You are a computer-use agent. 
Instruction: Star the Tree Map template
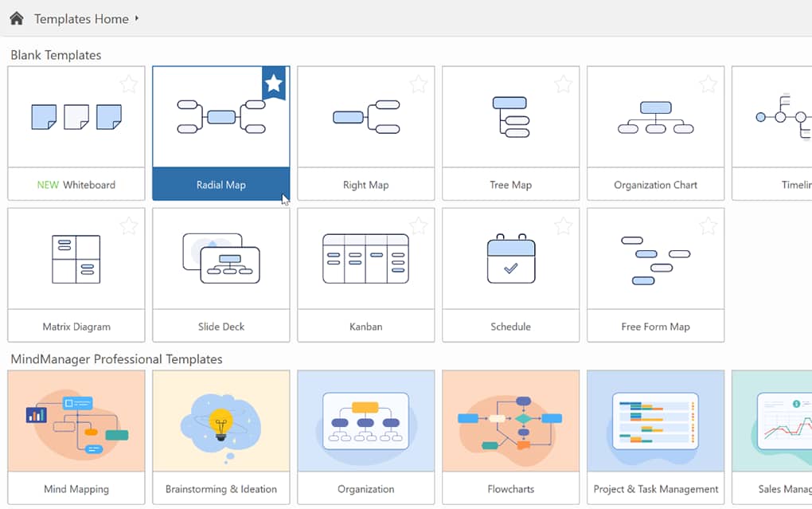pos(563,84)
